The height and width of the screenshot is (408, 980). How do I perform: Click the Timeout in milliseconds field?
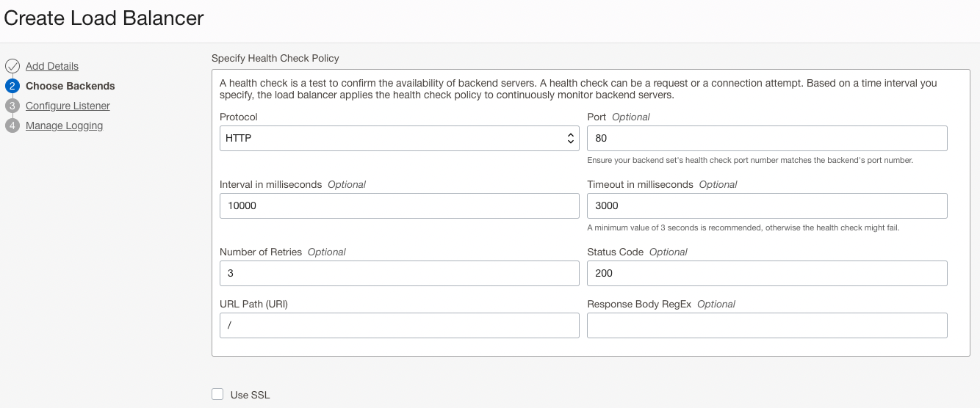point(767,205)
